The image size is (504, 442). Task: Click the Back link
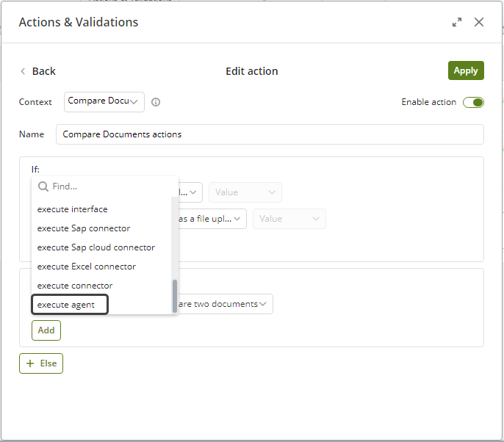coord(44,71)
